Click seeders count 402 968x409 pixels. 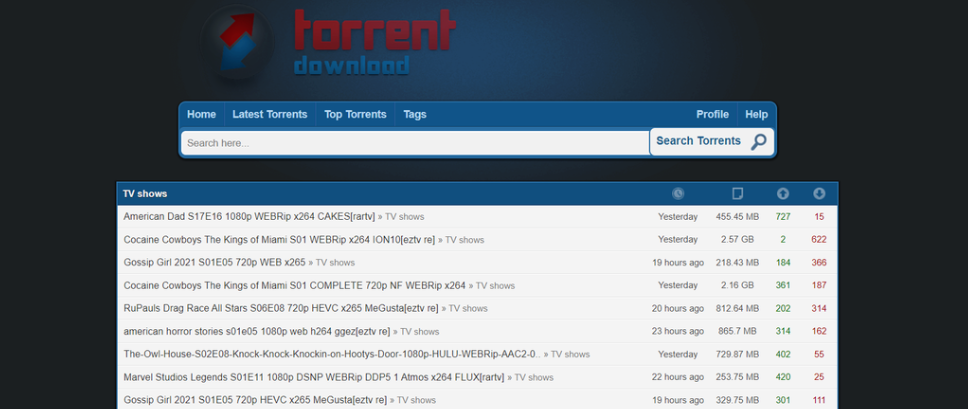(x=783, y=355)
